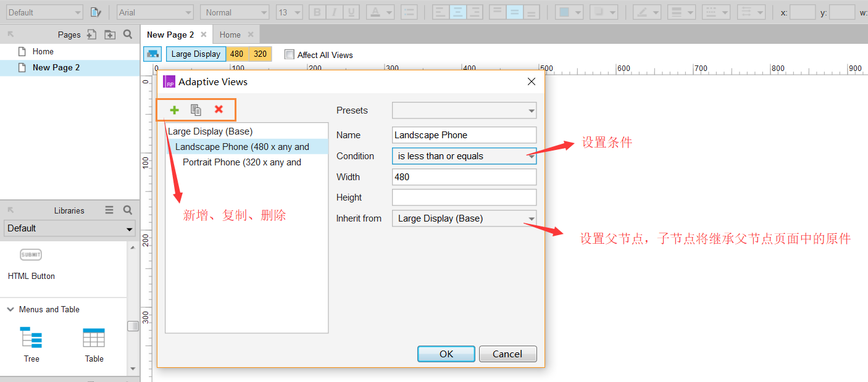Open the Condition dropdown
Screen dimensions: 868x382
464,156
